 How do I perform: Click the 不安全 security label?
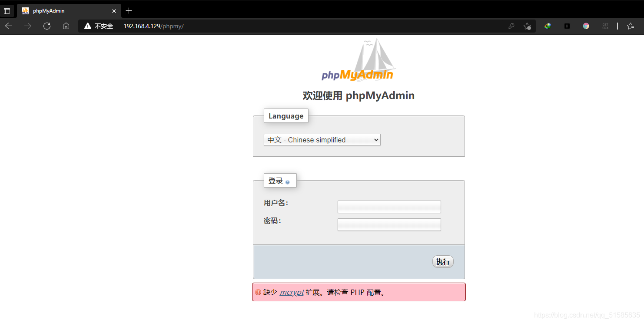tap(104, 26)
